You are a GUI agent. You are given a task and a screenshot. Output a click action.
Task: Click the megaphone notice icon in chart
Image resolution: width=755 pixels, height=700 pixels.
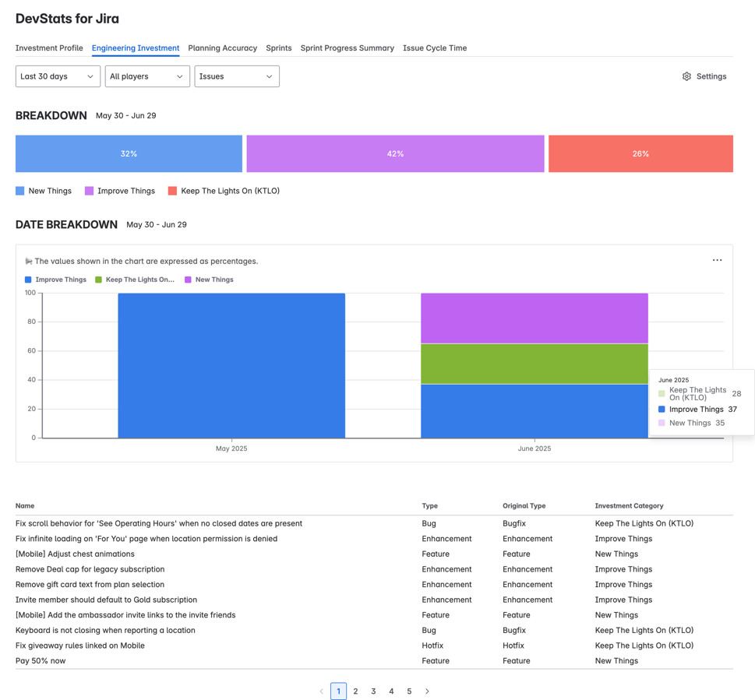pyautogui.click(x=28, y=262)
